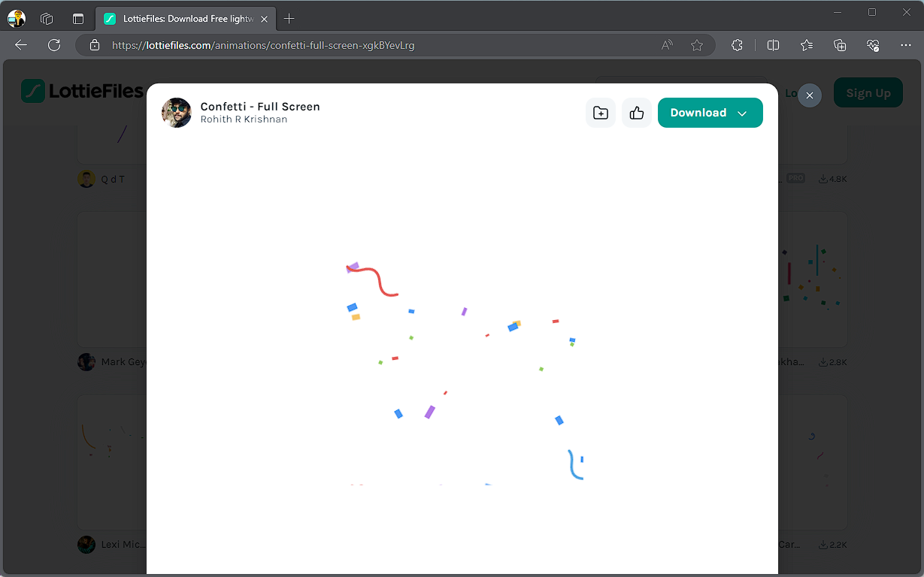Close the animation preview modal
The width and height of the screenshot is (924, 577).
(809, 95)
